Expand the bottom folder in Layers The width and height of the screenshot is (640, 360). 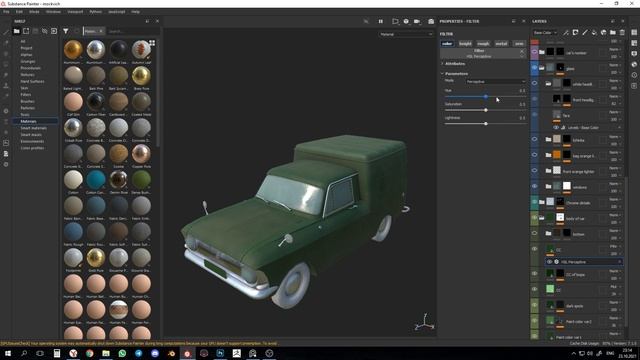[x=548, y=233]
